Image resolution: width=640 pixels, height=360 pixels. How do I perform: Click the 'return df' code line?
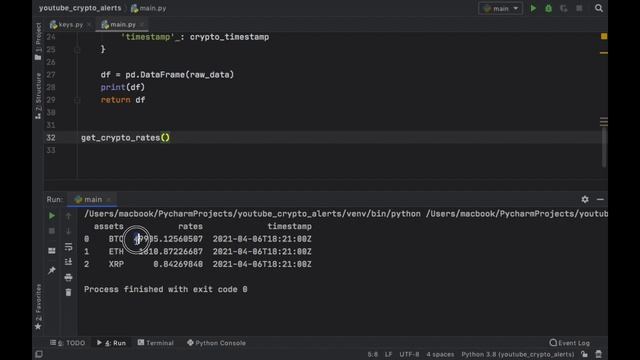click(x=123, y=100)
